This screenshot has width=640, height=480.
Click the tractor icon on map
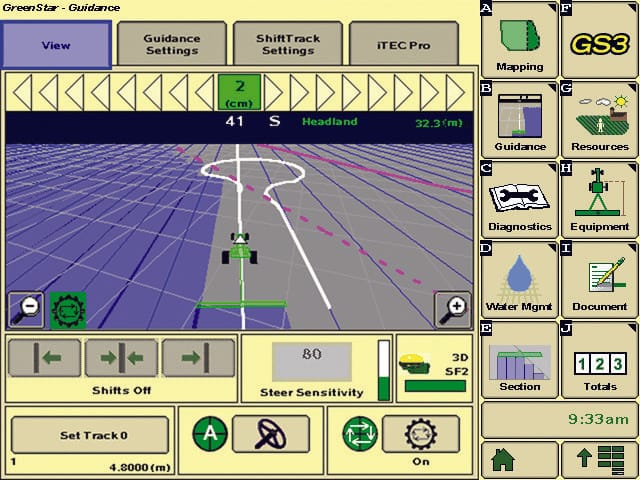pos(240,249)
